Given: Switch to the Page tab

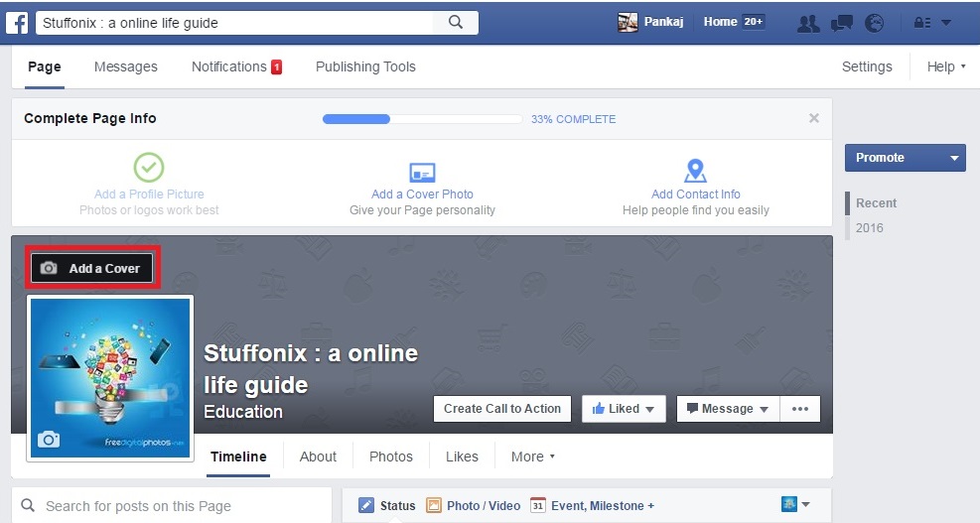Looking at the screenshot, I should pos(45,66).
